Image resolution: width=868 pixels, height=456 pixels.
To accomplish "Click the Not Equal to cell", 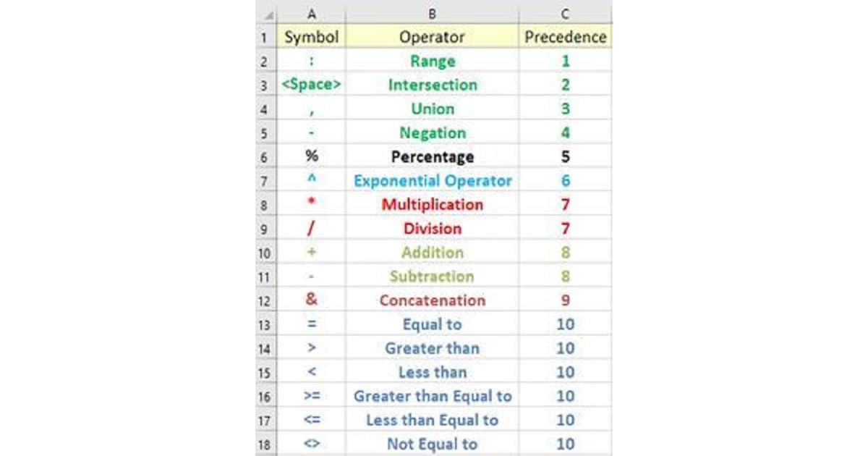I will (432, 444).
